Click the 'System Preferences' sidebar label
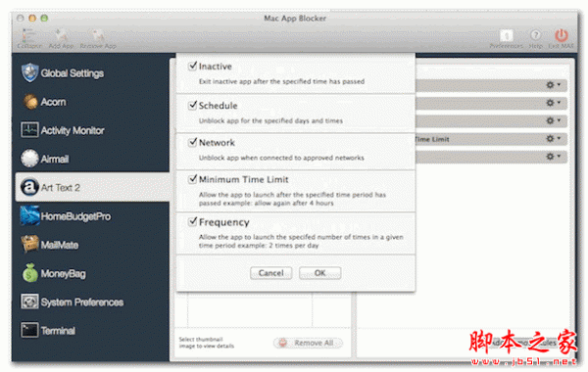Screen dimensions: 588x372 (82, 302)
